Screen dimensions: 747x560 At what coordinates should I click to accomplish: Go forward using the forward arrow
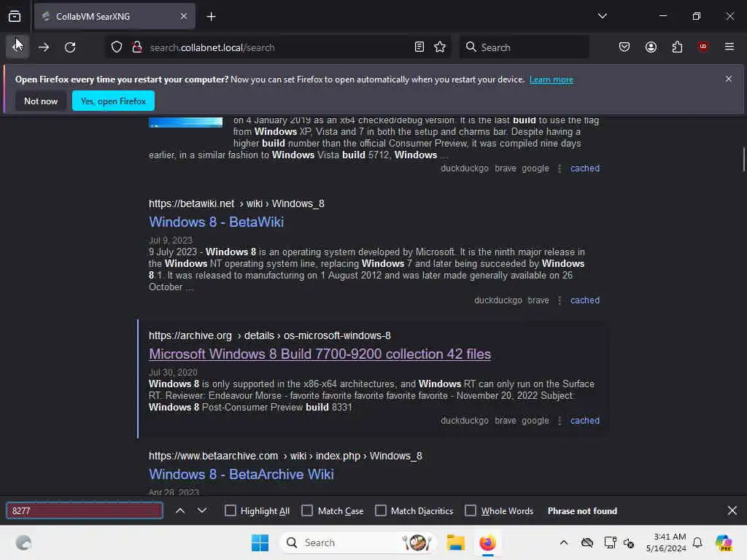tap(44, 47)
